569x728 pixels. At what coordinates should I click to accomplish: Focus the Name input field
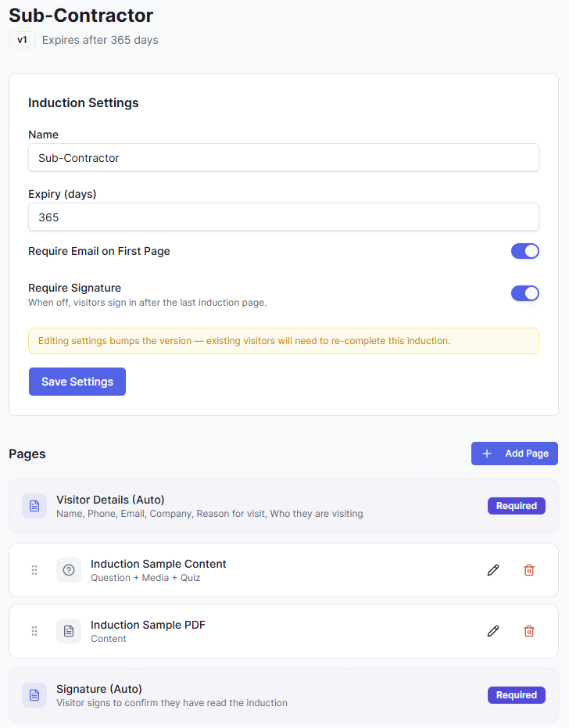(x=284, y=158)
